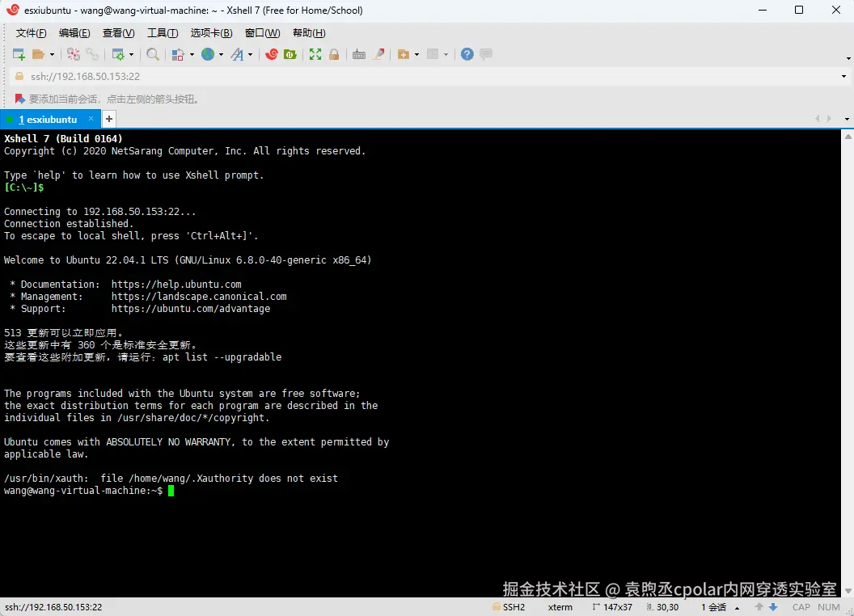The image size is (854, 616).
Task: Open the 查看(V) menu
Action: (x=118, y=32)
